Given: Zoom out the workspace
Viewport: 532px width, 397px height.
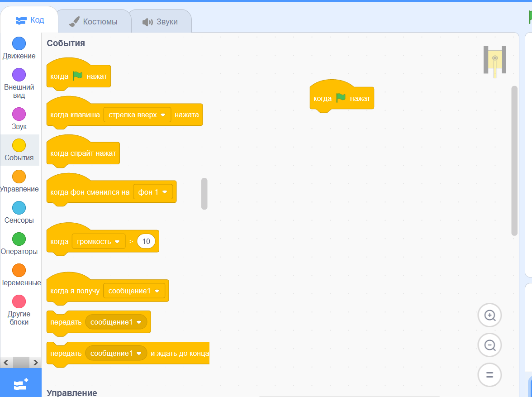Looking at the screenshot, I should coord(489,345).
